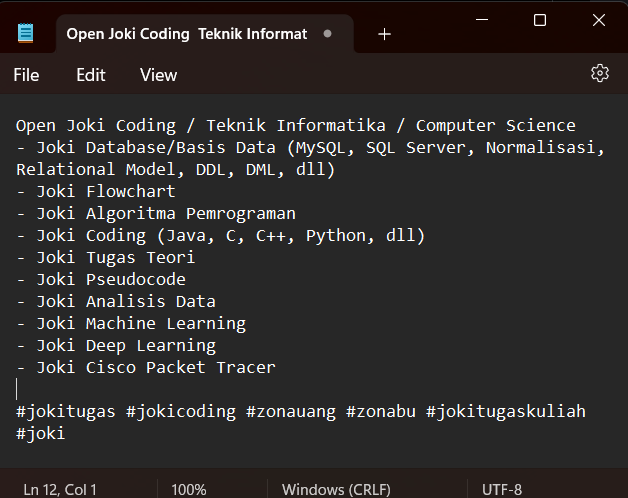Minimize the Notepad window
The image size is (628, 498).
(x=482, y=20)
